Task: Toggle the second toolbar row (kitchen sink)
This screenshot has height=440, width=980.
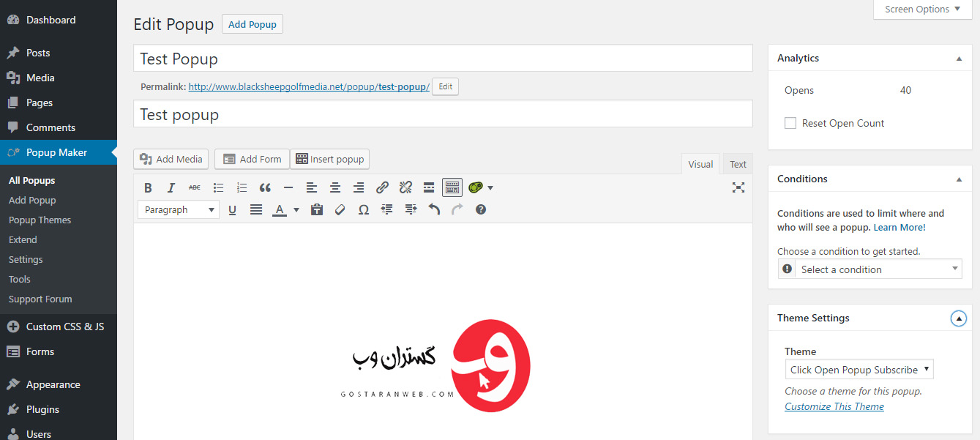Action: pyautogui.click(x=452, y=187)
